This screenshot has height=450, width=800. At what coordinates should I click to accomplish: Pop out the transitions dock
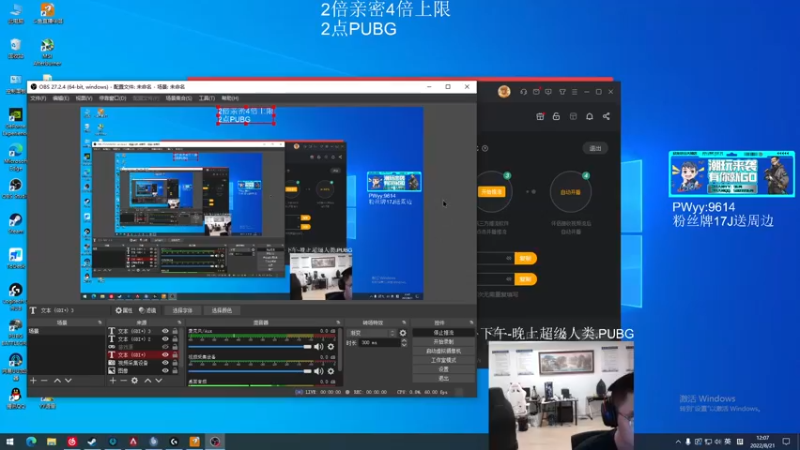pos(404,322)
